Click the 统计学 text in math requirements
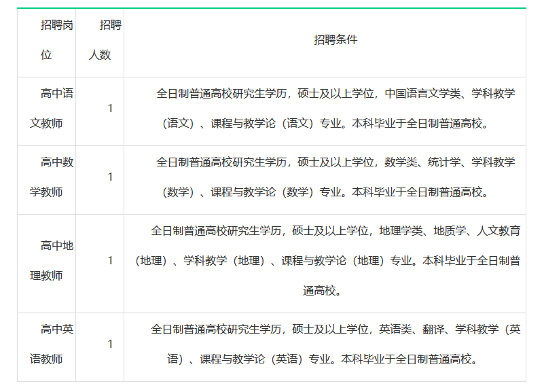This screenshot has width=544, height=392. click(443, 162)
